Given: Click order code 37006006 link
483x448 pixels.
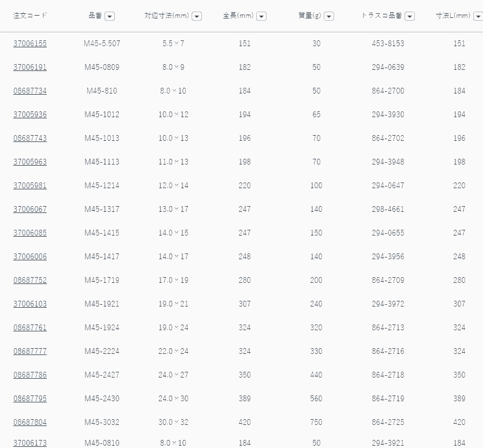Looking at the screenshot, I should pyautogui.click(x=30, y=256).
